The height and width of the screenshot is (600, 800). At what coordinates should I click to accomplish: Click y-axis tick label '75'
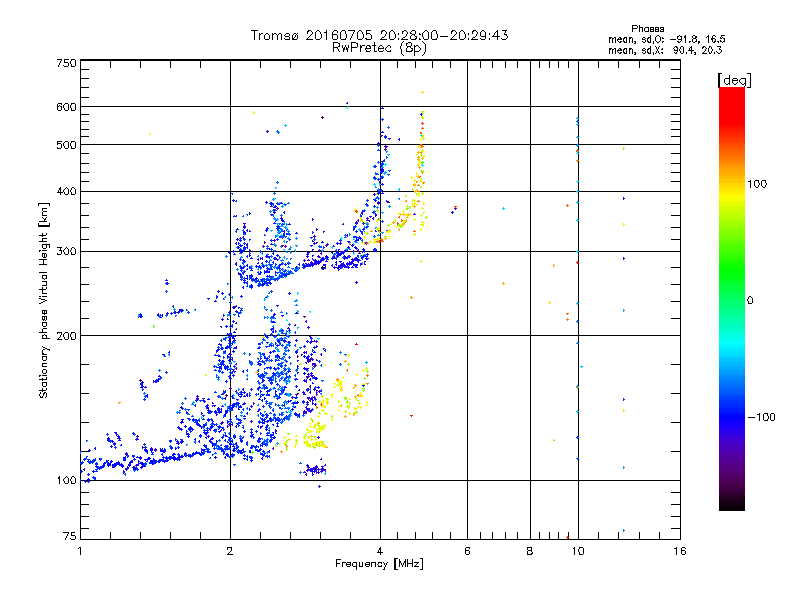[x=70, y=536]
